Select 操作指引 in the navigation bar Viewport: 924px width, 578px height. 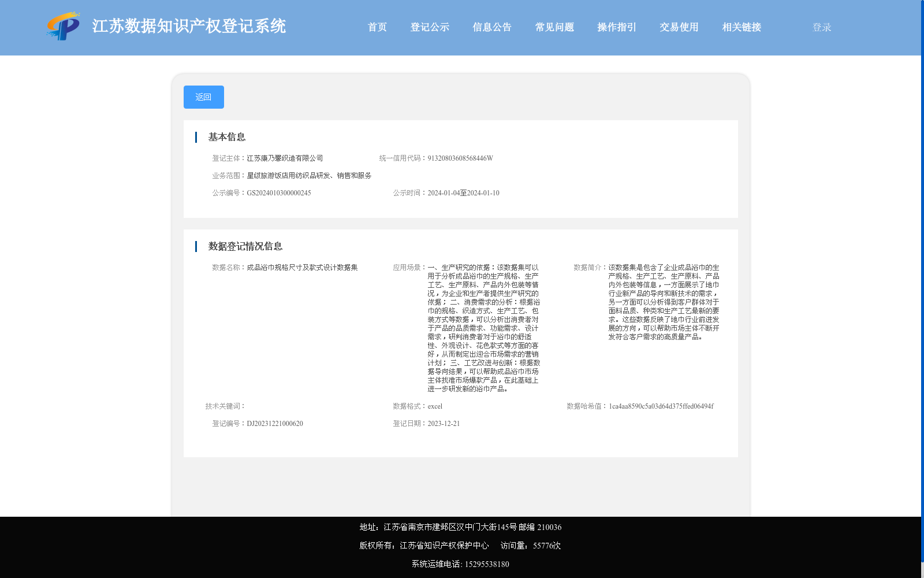point(617,27)
